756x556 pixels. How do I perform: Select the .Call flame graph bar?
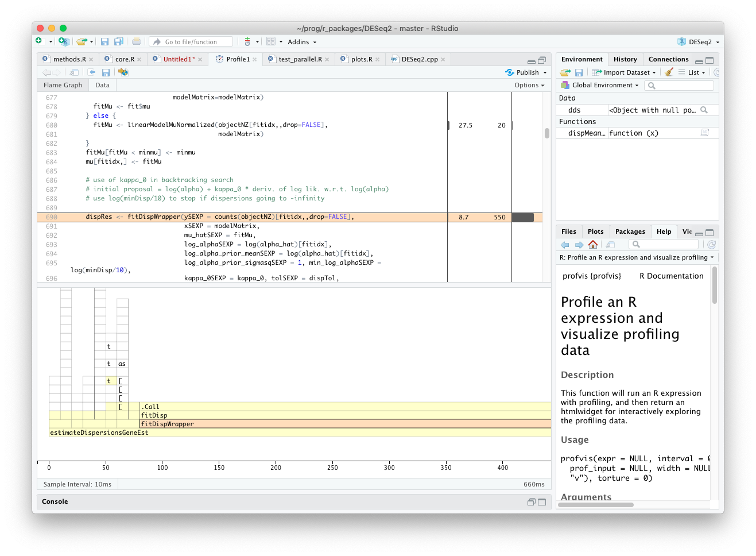tap(346, 407)
